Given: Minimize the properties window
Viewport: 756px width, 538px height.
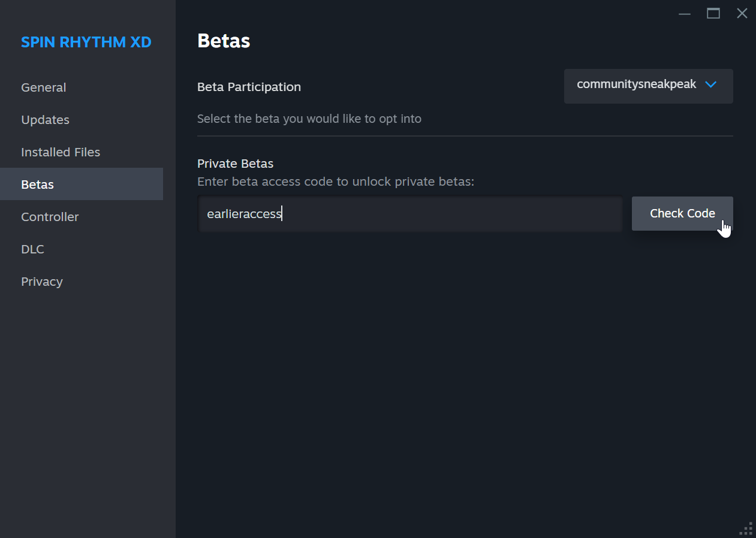Looking at the screenshot, I should 685,14.
